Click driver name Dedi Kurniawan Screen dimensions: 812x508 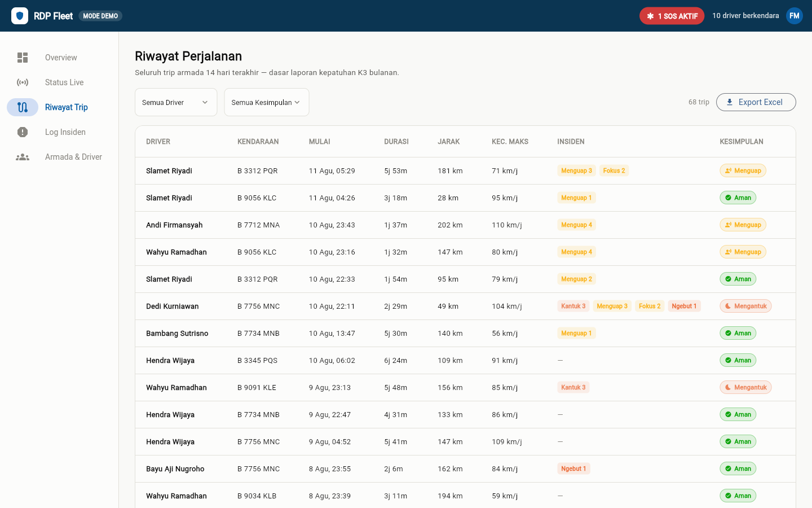173,306
